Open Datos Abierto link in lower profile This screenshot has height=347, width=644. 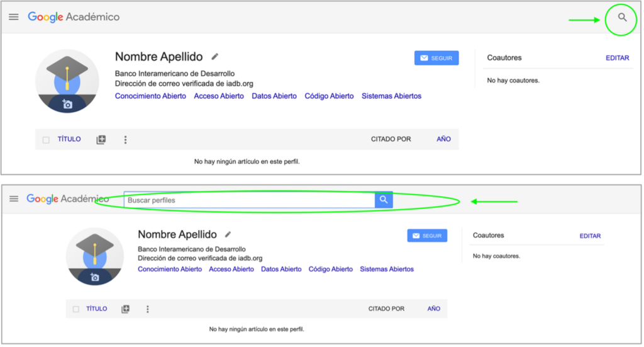[281, 269]
